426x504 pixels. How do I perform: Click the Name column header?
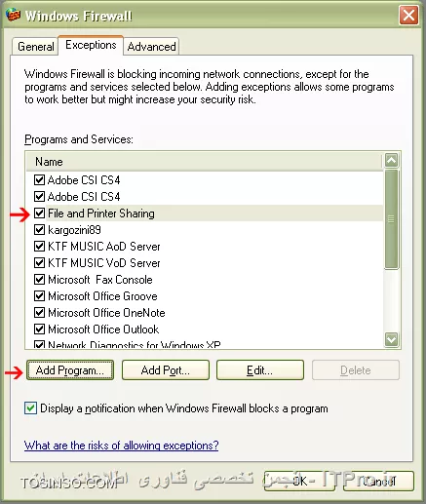point(204,162)
